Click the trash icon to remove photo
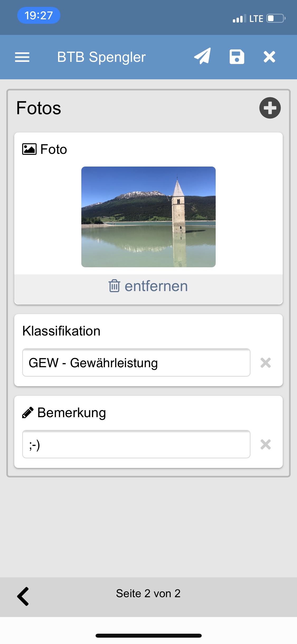 (114, 286)
